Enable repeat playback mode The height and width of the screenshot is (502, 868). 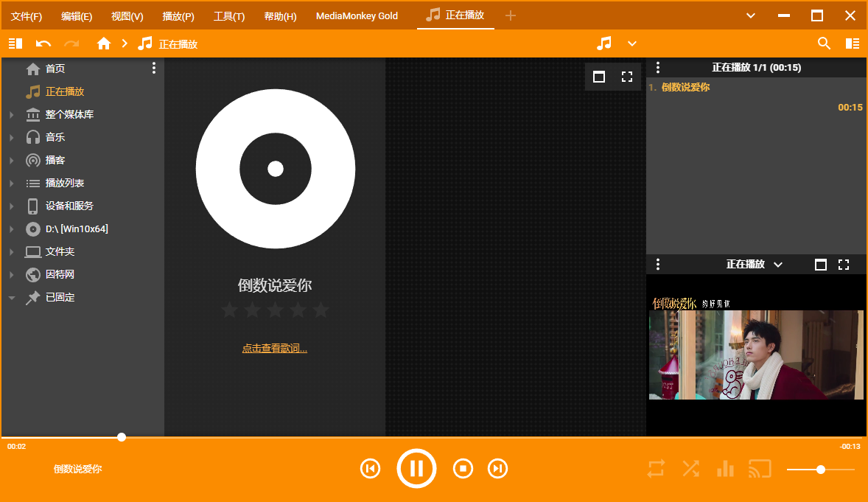(x=656, y=468)
